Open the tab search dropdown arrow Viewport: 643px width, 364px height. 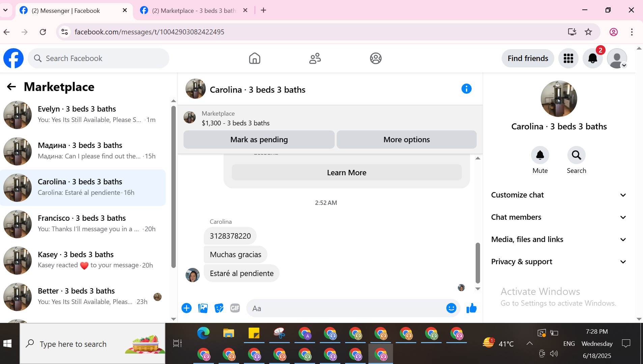coord(5,10)
